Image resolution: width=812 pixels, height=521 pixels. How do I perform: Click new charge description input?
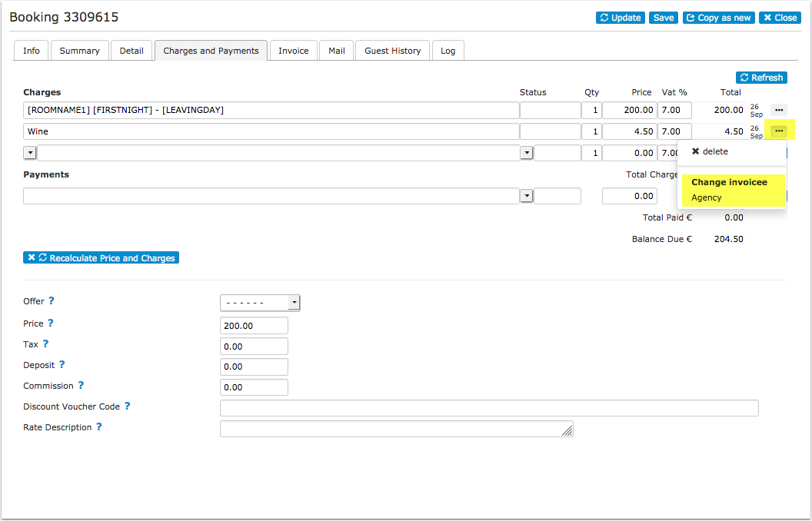tap(278, 153)
